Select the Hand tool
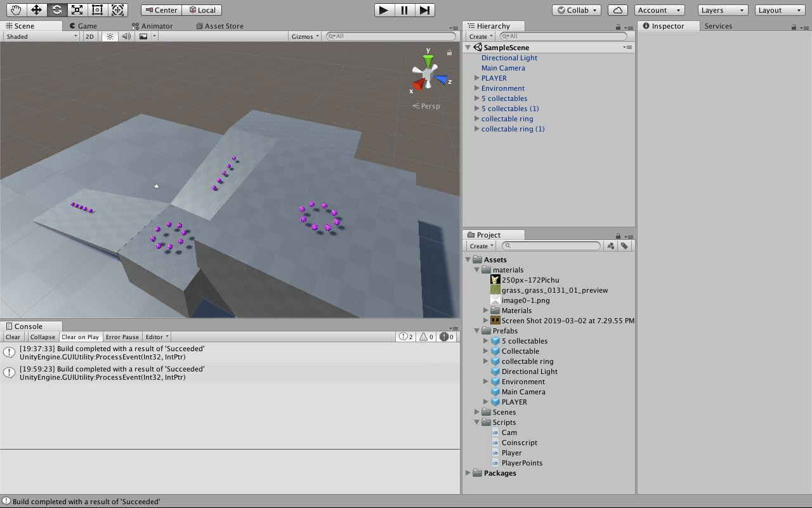The height and width of the screenshot is (508, 812). point(16,10)
